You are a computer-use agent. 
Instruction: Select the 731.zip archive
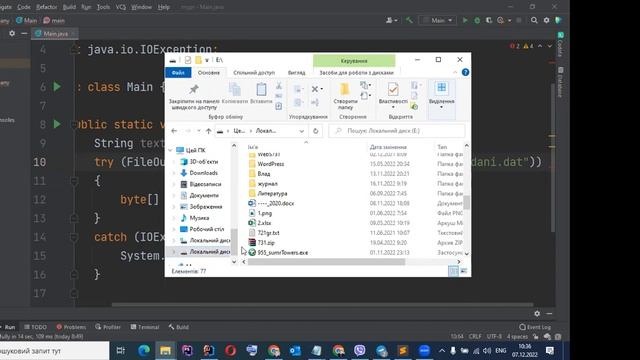(266, 242)
